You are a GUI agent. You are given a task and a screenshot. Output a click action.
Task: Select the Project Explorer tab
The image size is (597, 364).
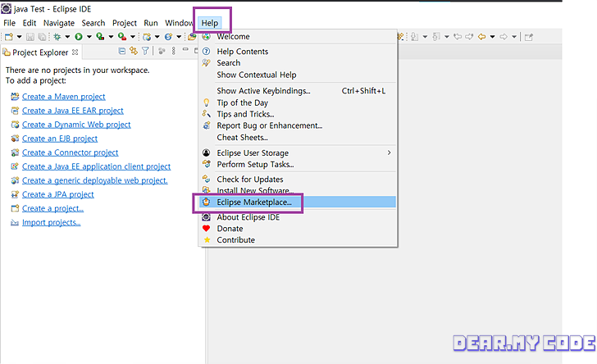click(x=40, y=52)
